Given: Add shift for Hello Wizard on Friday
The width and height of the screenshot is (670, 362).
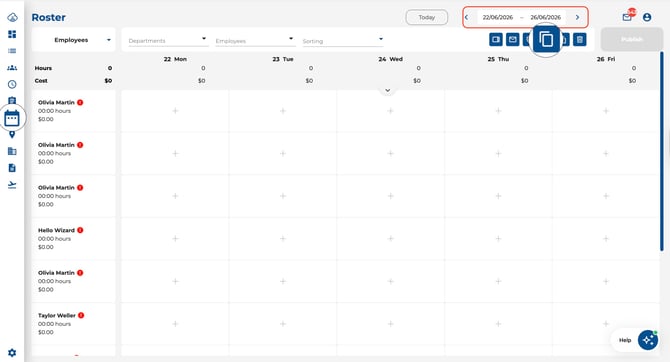Looking at the screenshot, I should pos(606,238).
